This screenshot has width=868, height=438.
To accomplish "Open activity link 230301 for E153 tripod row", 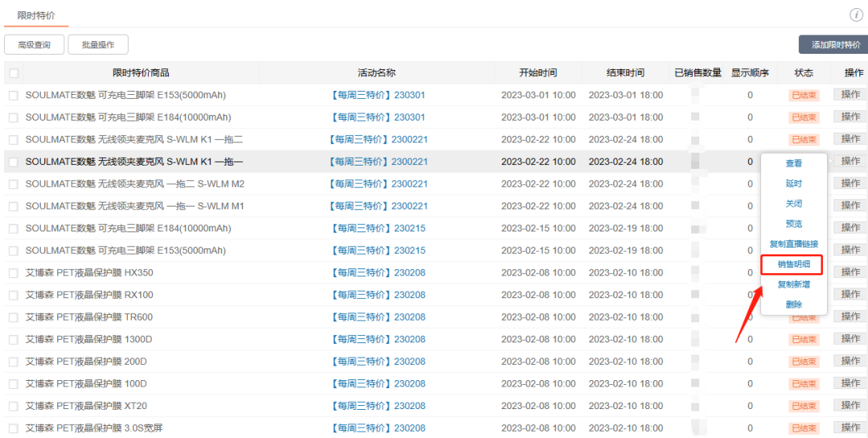I will (x=378, y=96).
